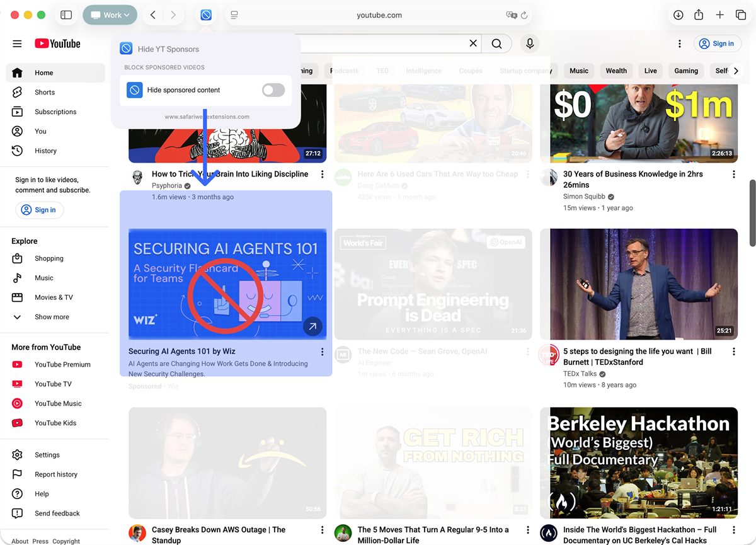Toggle the Safari sidebar button
Image resolution: width=756 pixels, height=545 pixels.
point(66,15)
